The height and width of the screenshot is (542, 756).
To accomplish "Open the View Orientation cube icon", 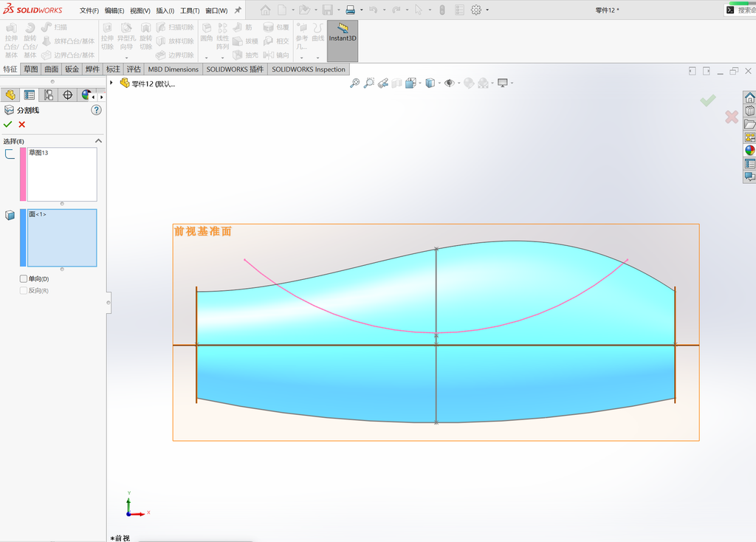I will pyautogui.click(x=410, y=83).
